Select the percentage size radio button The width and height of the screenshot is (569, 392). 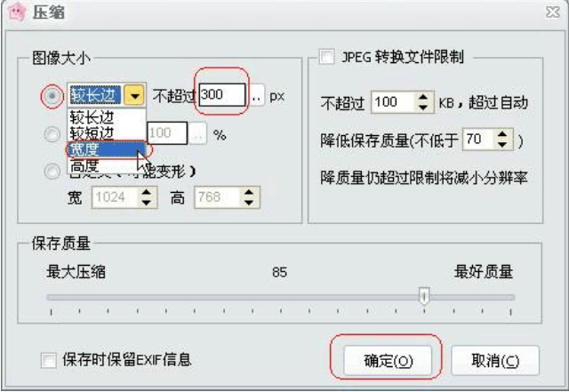[52, 134]
